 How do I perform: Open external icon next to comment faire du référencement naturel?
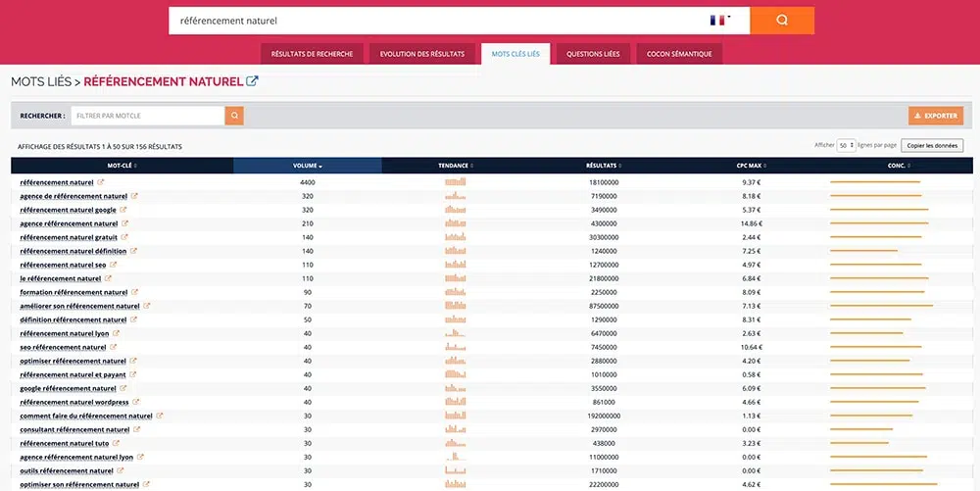[x=160, y=416]
